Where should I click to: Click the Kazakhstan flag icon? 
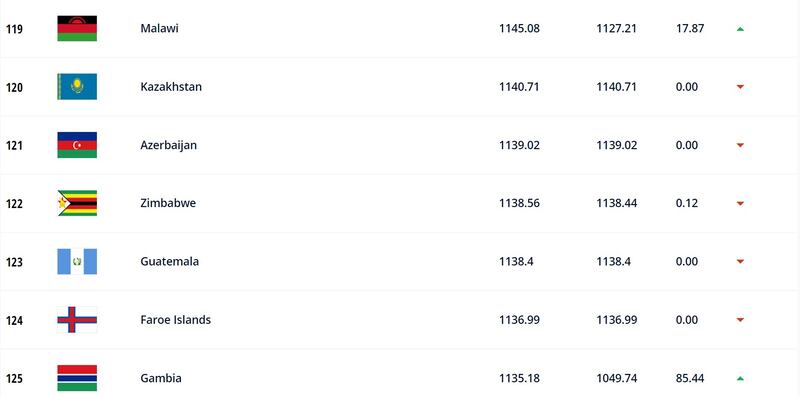click(77, 87)
